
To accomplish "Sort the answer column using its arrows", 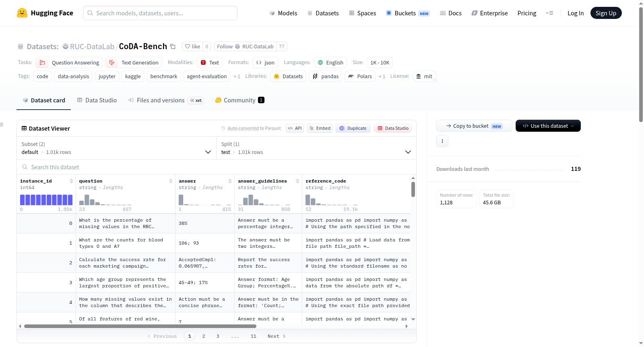I will click(230, 181).
